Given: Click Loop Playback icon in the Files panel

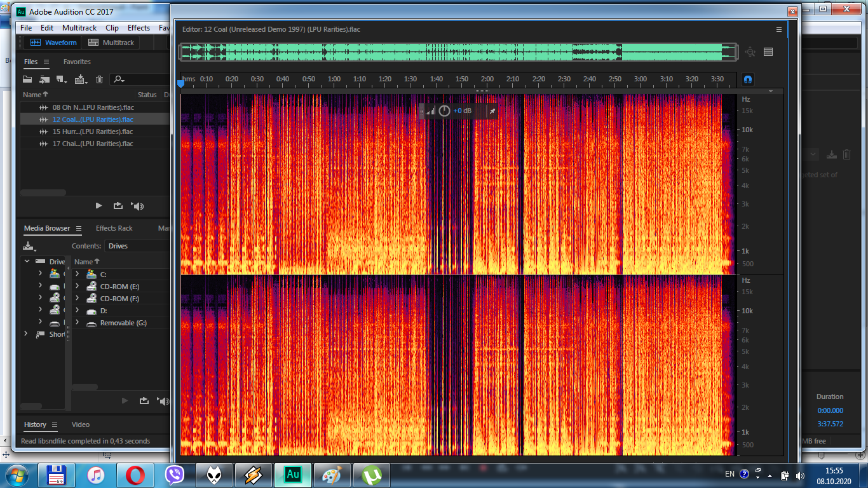Looking at the screenshot, I should [118, 206].
